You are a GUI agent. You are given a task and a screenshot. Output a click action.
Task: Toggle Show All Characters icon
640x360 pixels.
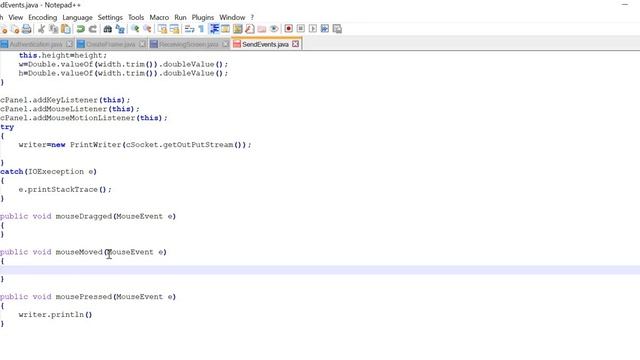tap(201, 29)
